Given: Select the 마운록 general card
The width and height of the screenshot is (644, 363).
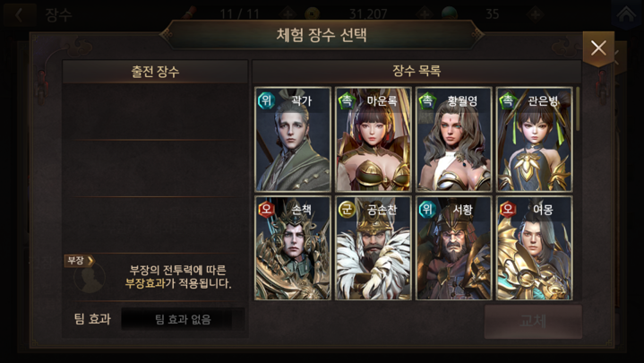Looking at the screenshot, I should click(373, 139).
